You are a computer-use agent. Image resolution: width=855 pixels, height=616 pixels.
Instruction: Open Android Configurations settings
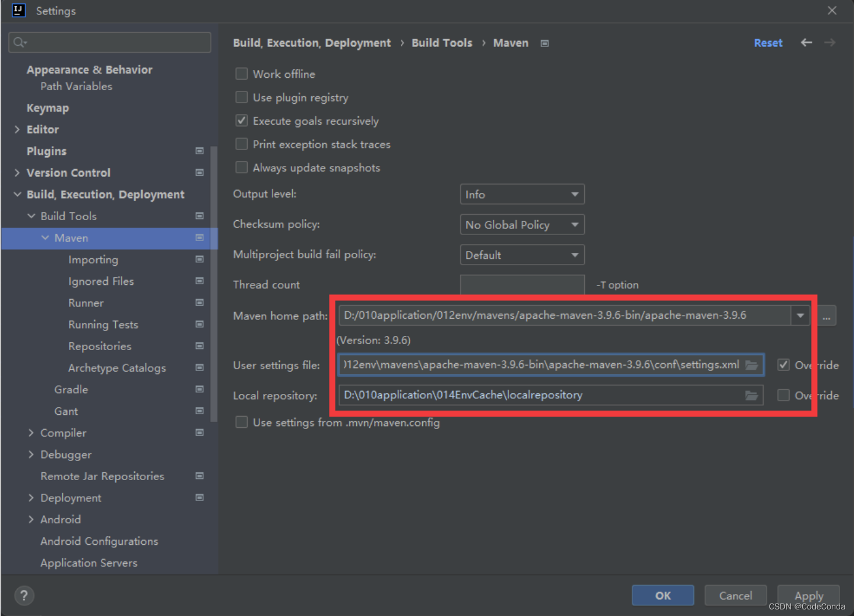click(x=99, y=541)
